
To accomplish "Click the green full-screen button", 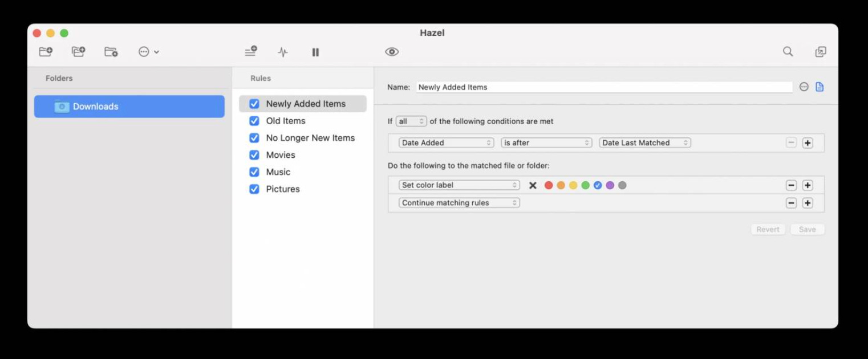I will tap(64, 33).
